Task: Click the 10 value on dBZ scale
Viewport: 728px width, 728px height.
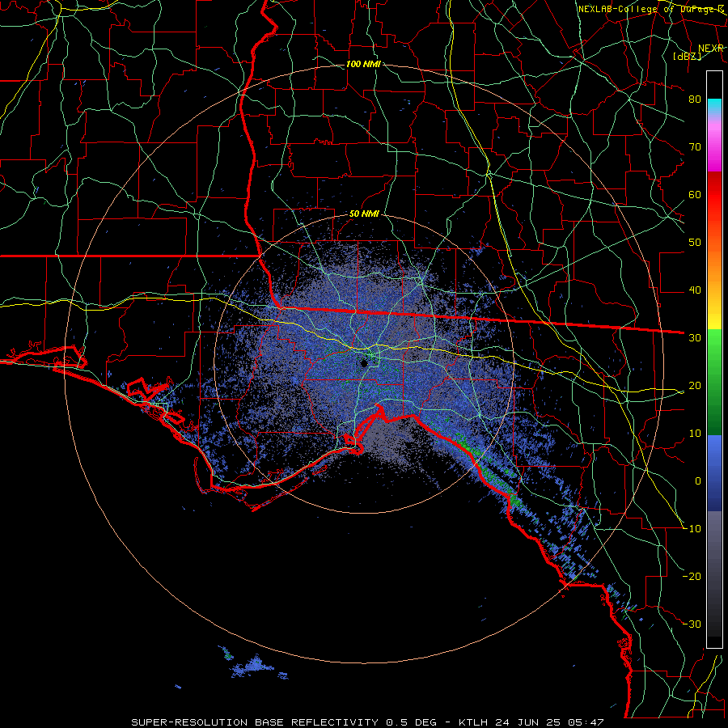Action: click(695, 434)
